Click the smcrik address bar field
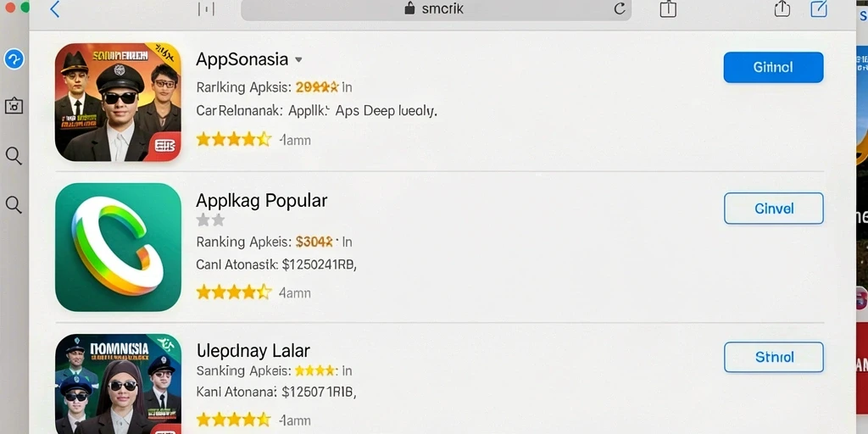This screenshot has height=434, width=868. (x=436, y=8)
